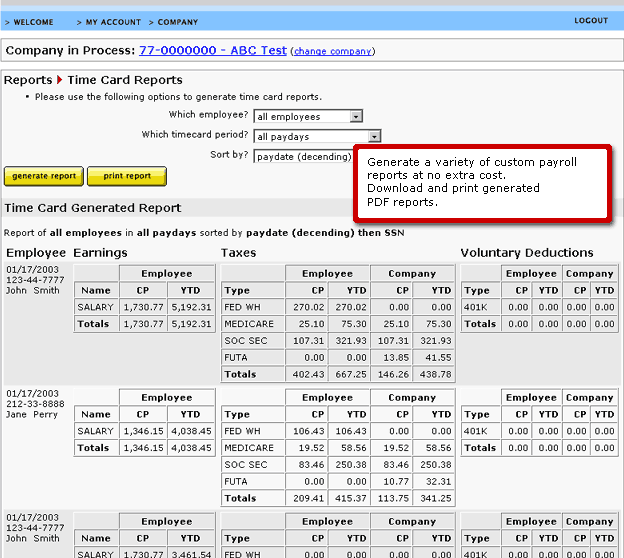624x558 pixels.
Task: Open the COMPANY menu item
Action: pos(175,21)
